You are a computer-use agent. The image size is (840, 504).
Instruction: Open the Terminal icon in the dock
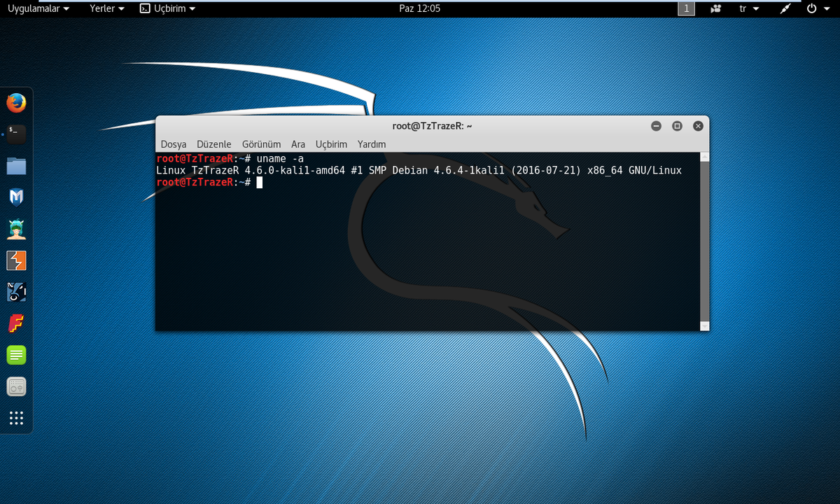[16, 134]
